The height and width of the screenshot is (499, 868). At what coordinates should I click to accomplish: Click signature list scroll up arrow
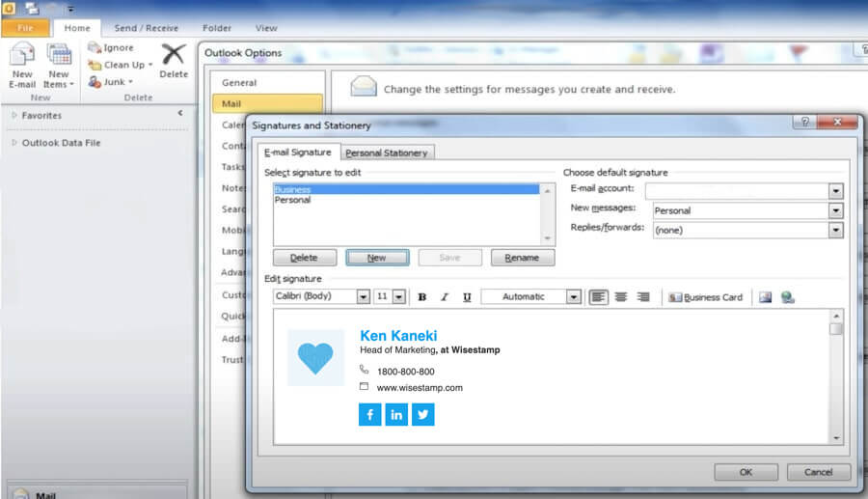[548, 190]
